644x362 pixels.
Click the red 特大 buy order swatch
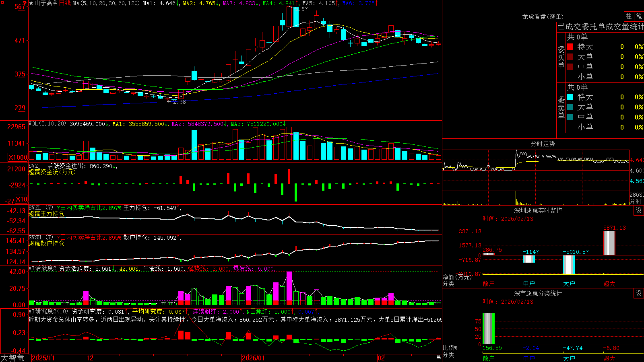click(570, 47)
